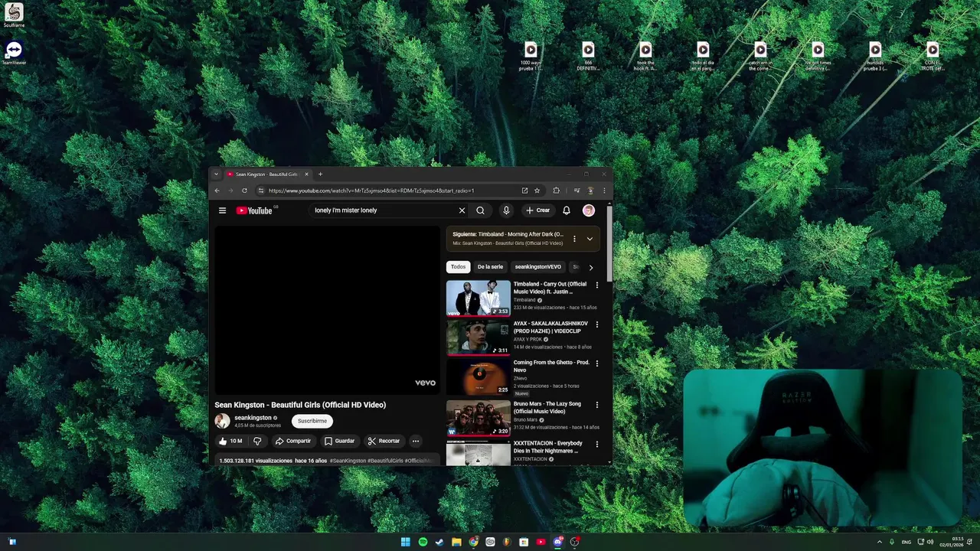Open the browser extensions puzzle icon
This screenshot has width=980, height=551.
[x=556, y=191]
